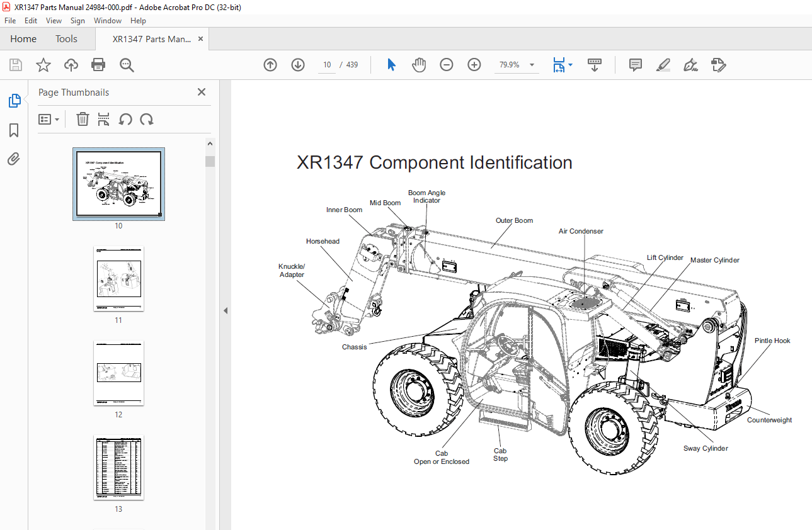The height and width of the screenshot is (530, 812).
Task: Star this document as favorite
Action: coord(43,65)
